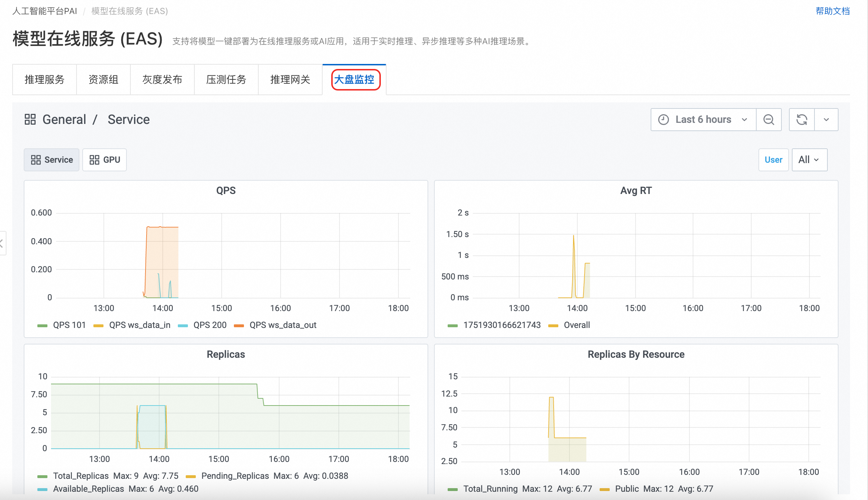Screen dimensions: 868x500
Task: Click the QPS panel title
Action: point(226,190)
